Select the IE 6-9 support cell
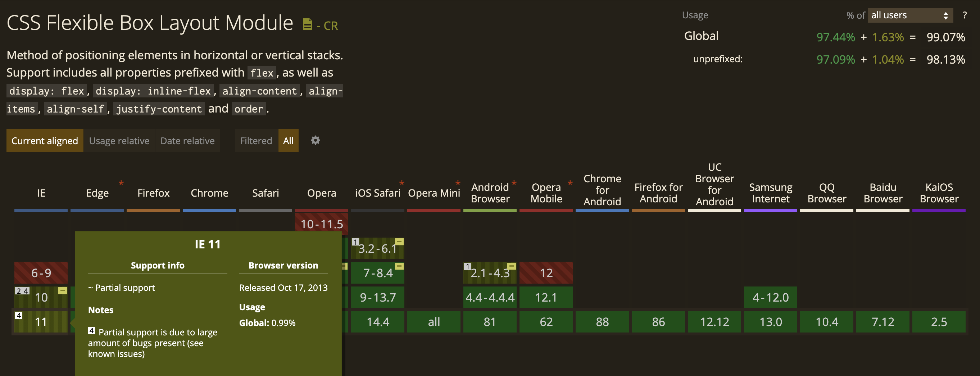Screen dimensions: 980x376 tap(41, 273)
